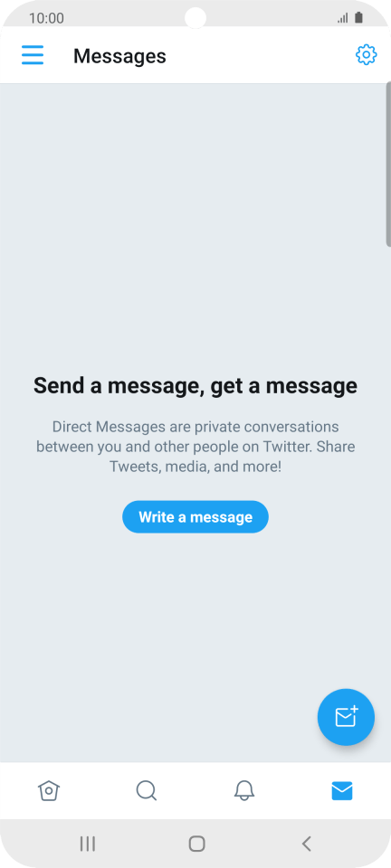Screen dimensions: 391x868
Task: Tap the Android back arrow
Action: tap(306, 844)
